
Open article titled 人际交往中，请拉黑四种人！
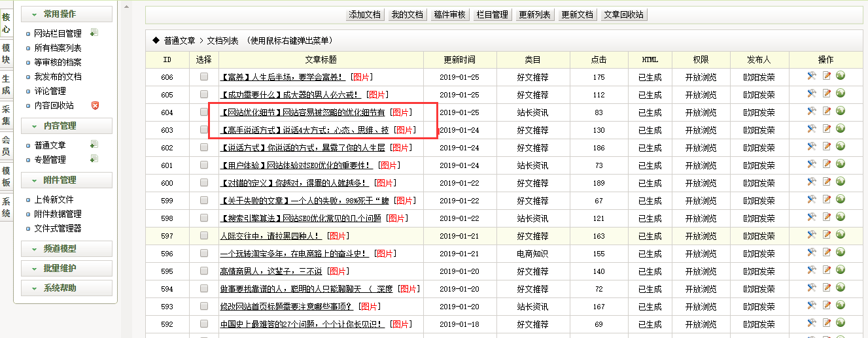(x=271, y=236)
